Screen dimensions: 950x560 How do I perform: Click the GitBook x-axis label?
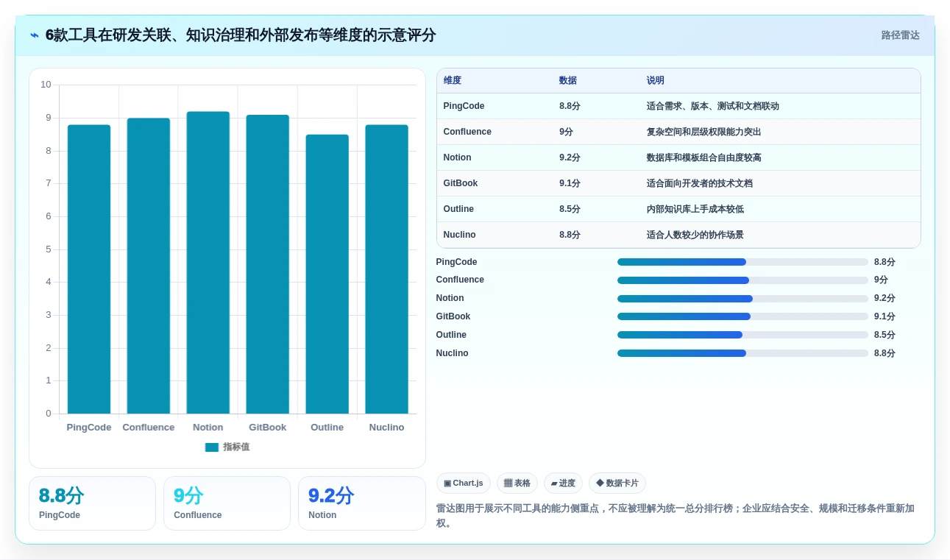[268, 428]
